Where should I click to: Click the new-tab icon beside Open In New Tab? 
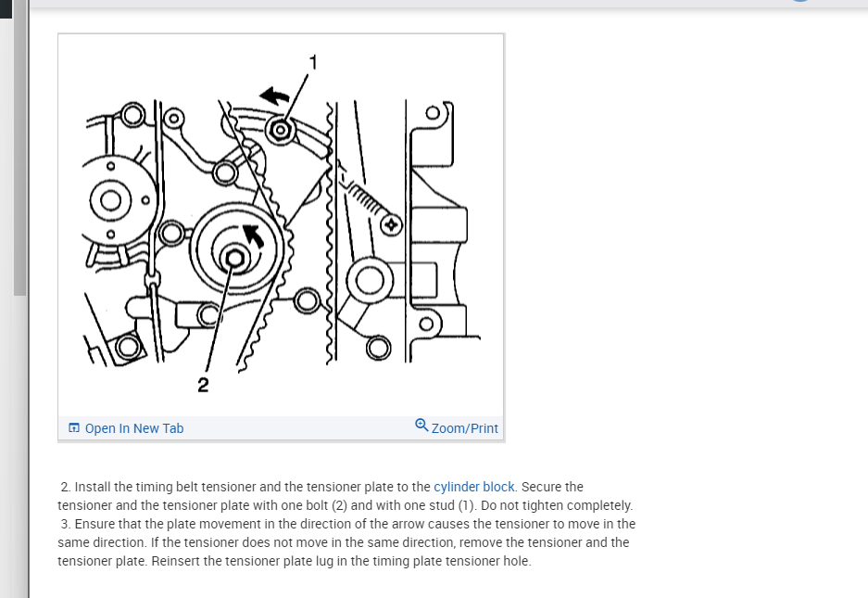click(73, 427)
